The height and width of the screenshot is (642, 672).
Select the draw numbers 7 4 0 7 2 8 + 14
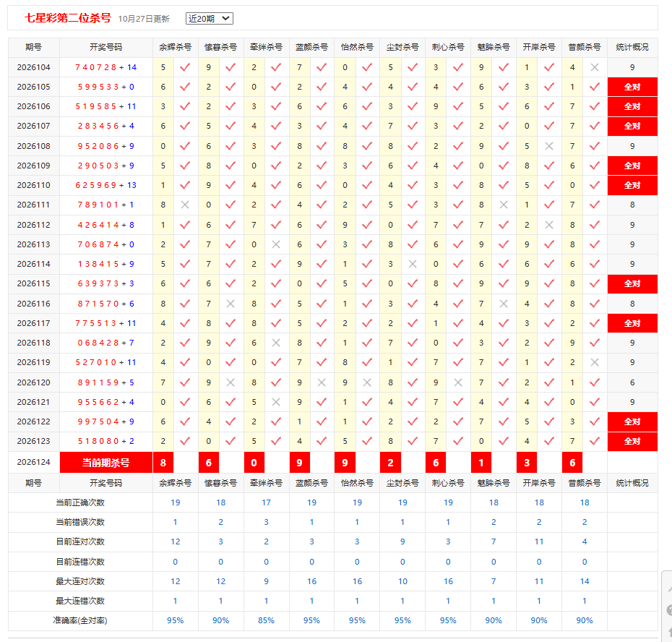(105, 67)
